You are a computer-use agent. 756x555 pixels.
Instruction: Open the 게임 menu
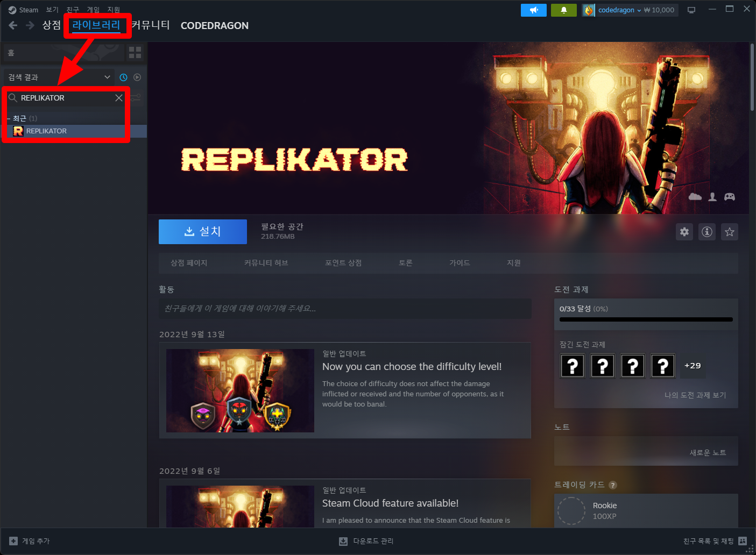pos(93,10)
